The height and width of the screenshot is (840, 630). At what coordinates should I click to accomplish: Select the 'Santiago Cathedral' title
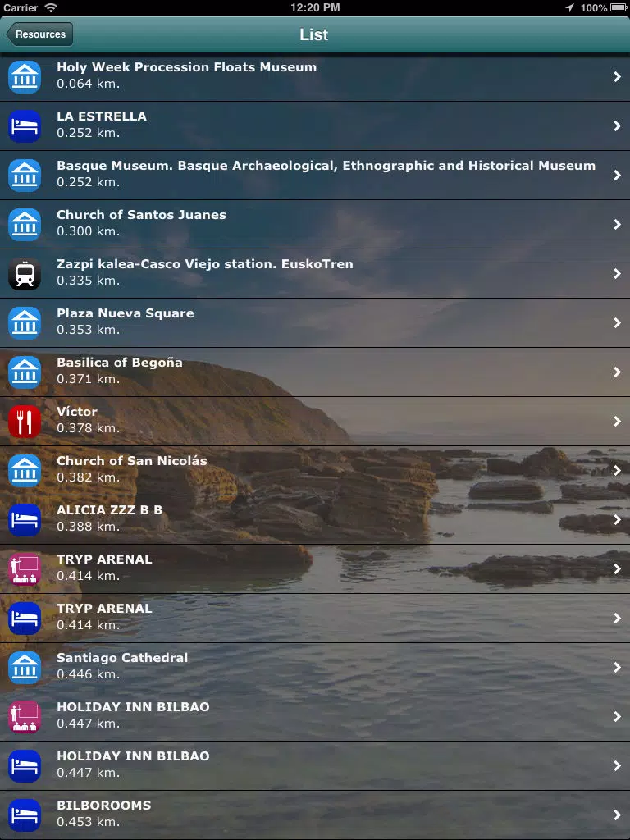122,658
